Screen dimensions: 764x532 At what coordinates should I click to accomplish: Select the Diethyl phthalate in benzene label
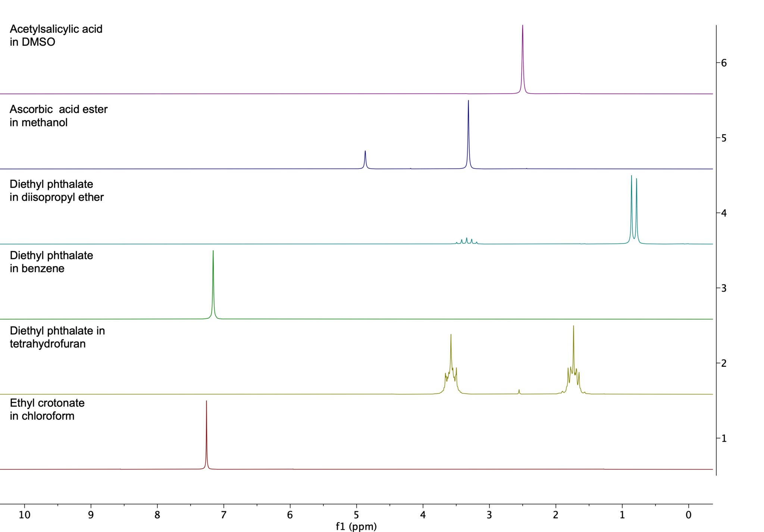tap(50, 261)
